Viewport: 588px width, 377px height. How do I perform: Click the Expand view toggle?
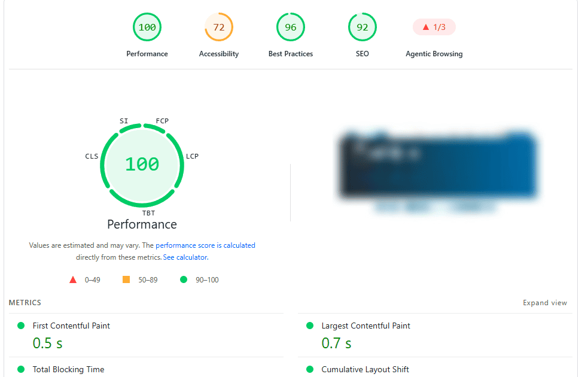[545, 303]
